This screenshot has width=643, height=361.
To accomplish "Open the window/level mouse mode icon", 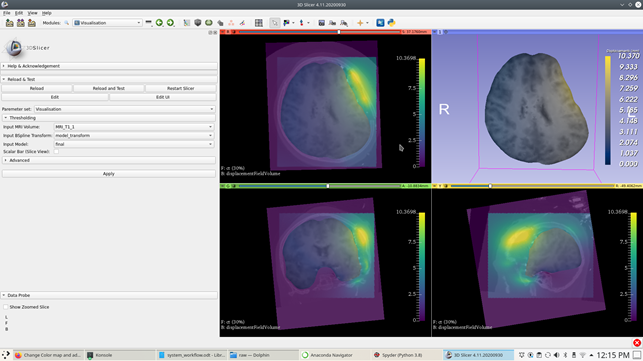I will [x=286, y=23].
